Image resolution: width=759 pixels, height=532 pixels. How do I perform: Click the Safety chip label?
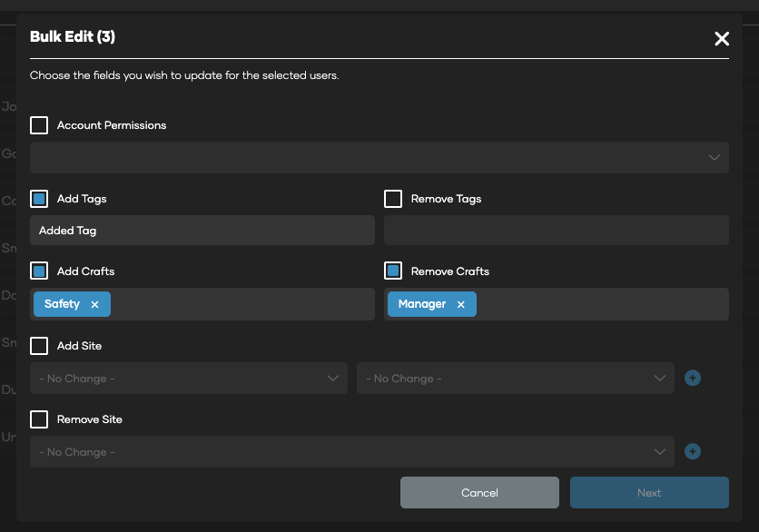(x=62, y=304)
